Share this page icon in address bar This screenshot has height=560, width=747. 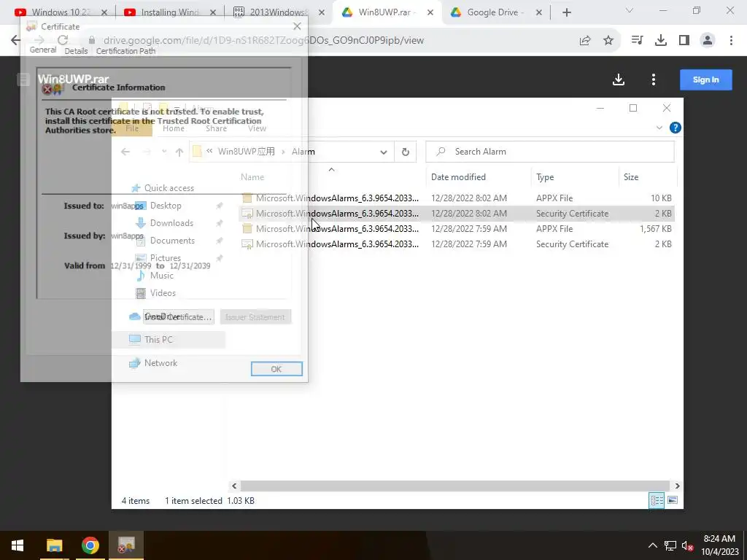tap(585, 41)
